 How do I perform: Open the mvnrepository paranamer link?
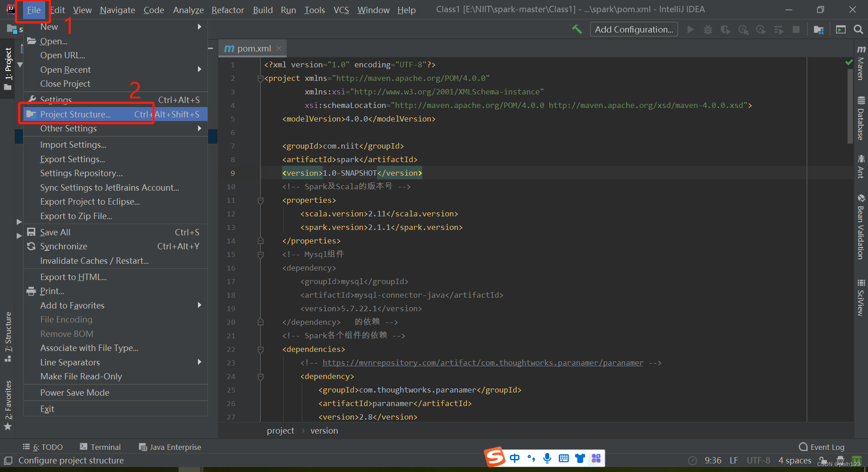click(482, 363)
